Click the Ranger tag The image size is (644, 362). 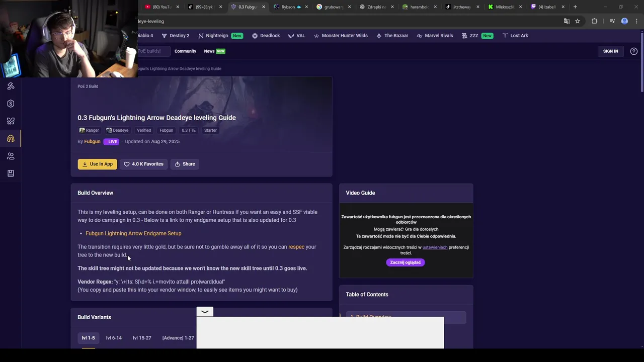(89, 130)
